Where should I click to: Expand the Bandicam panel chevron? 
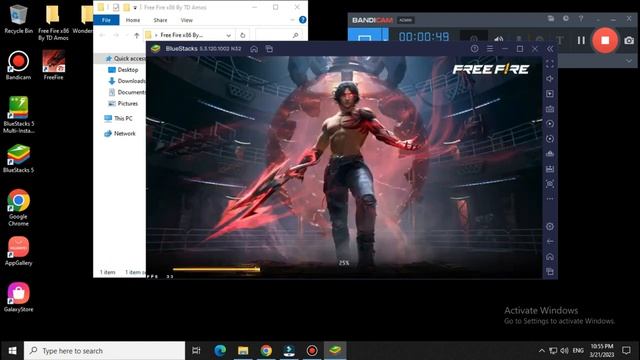tap(629, 61)
